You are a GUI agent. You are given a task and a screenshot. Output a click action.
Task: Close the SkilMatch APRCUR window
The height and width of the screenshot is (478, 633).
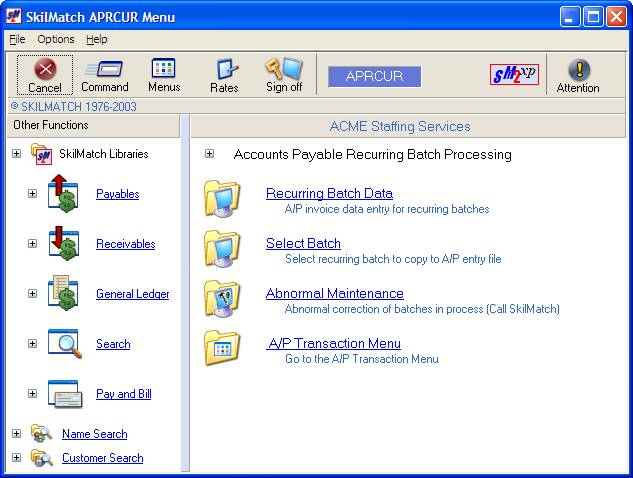[x=616, y=17]
